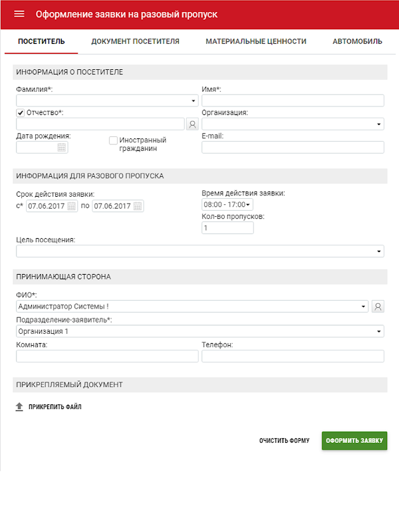
Task: Click into the E-mail input field
Action: click(x=293, y=148)
